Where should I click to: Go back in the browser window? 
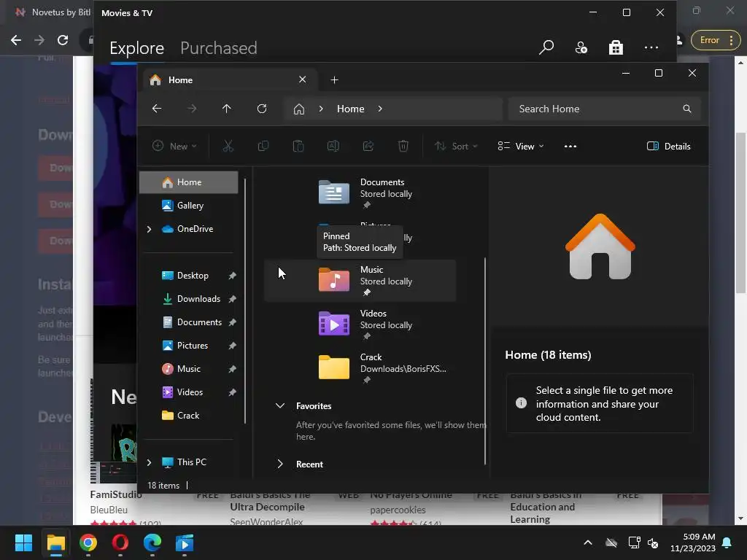click(16, 40)
